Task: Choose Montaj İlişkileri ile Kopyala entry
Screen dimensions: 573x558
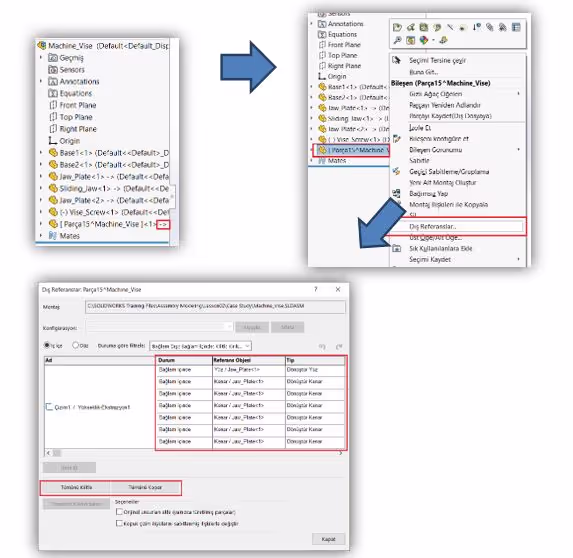Action: [457, 205]
